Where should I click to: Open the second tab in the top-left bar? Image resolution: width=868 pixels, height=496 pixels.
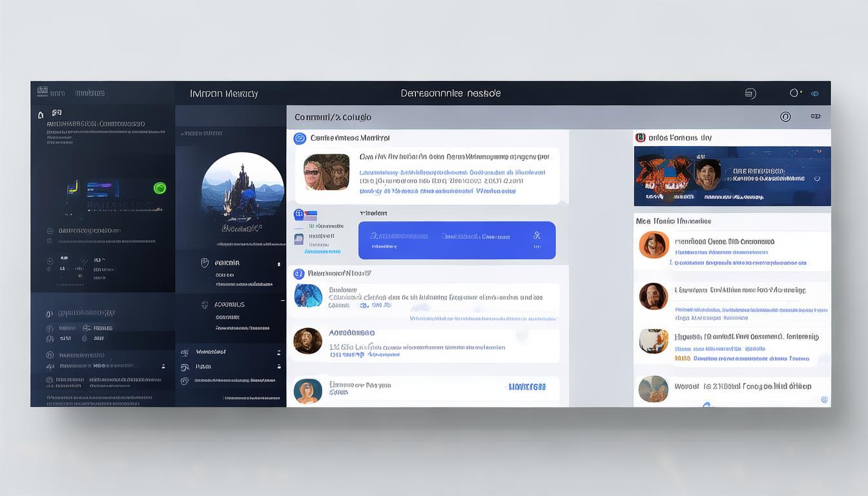coord(89,93)
